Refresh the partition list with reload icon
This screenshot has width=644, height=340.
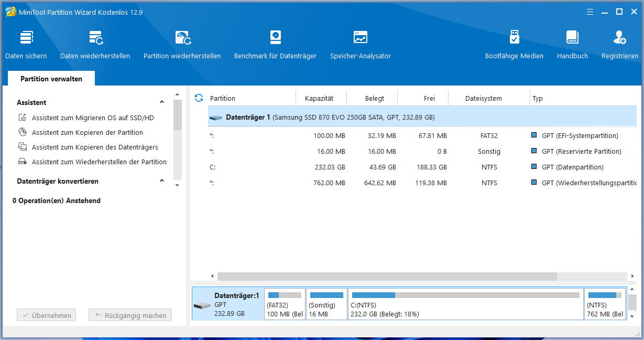pos(199,98)
